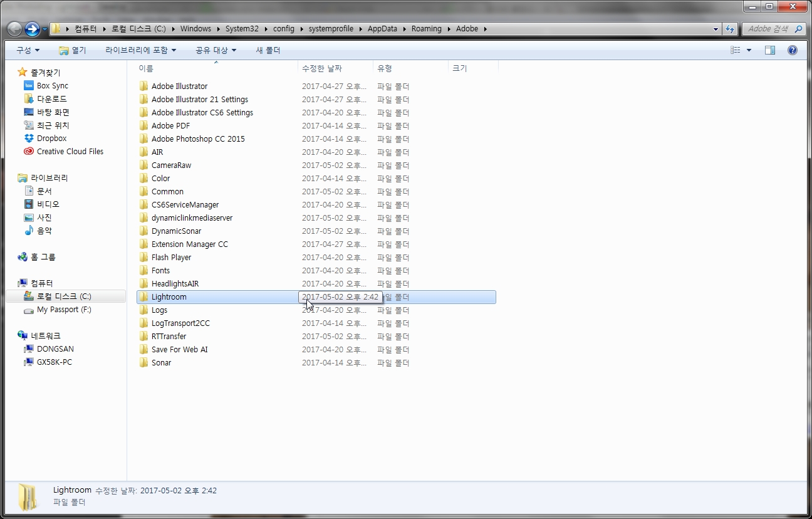Image resolution: width=812 pixels, height=519 pixels.
Task: Select 바탕 화면 in favorites
Action: pos(53,112)
